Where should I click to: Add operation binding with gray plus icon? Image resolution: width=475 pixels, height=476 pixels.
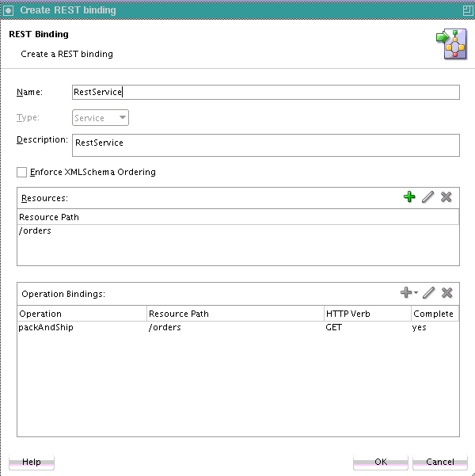point(406,292)
